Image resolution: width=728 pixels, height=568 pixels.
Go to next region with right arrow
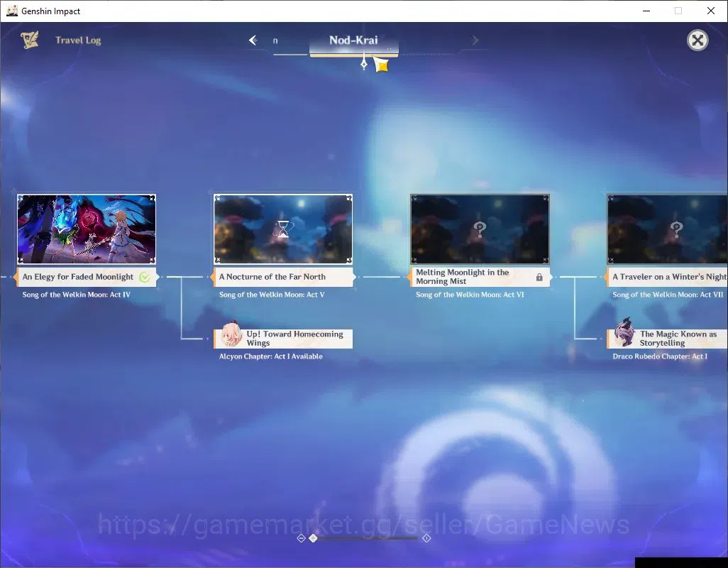(x=475, y=40)
